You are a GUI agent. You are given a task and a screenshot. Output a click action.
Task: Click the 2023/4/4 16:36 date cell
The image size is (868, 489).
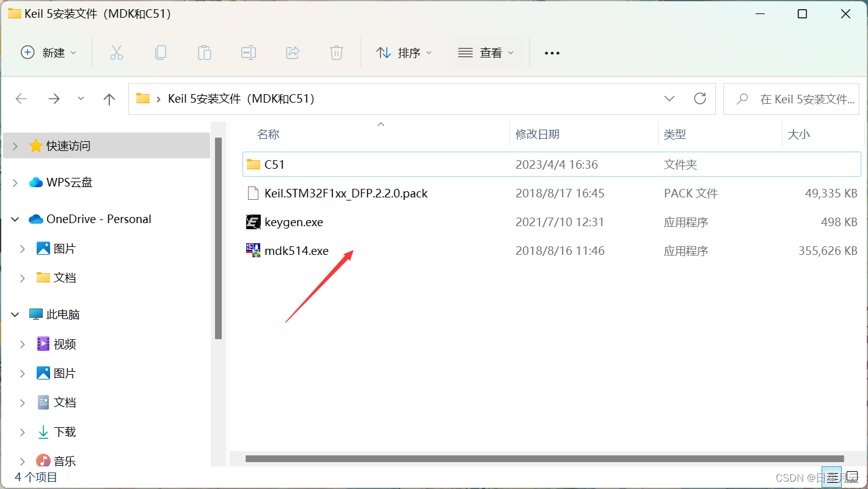[556, 164]
